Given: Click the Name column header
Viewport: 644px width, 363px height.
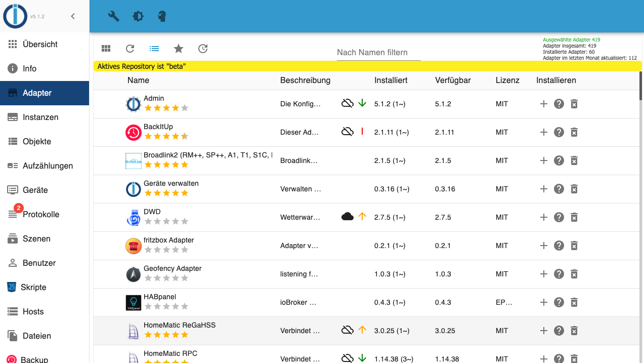Looking at the screenshot, I should [x=138, y=80].
